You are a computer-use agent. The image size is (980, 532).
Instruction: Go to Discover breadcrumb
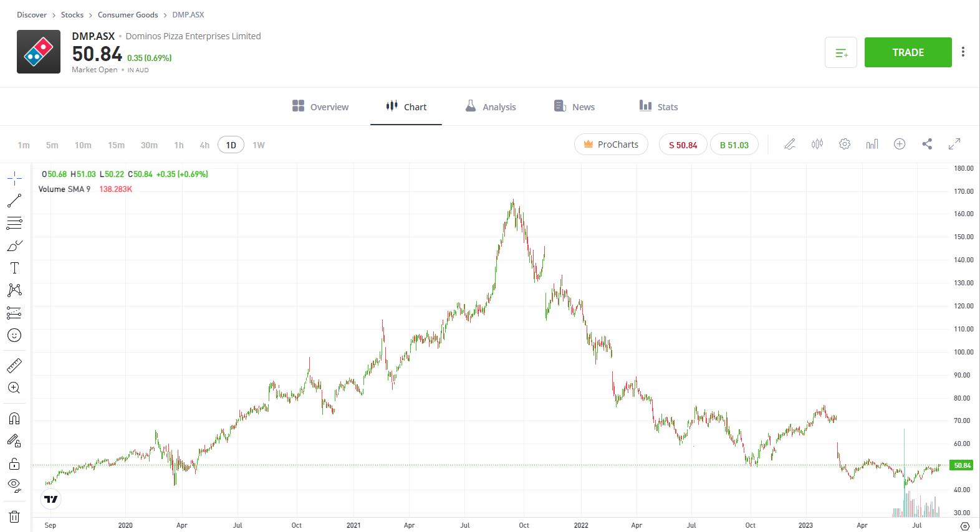pos(32,14)
